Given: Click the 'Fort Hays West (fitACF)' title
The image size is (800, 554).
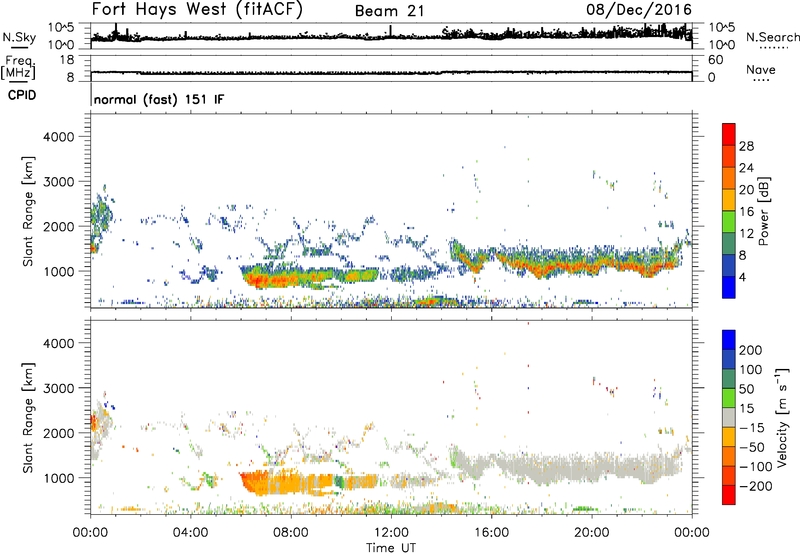Looking at the screenshot, I should 197,10.
